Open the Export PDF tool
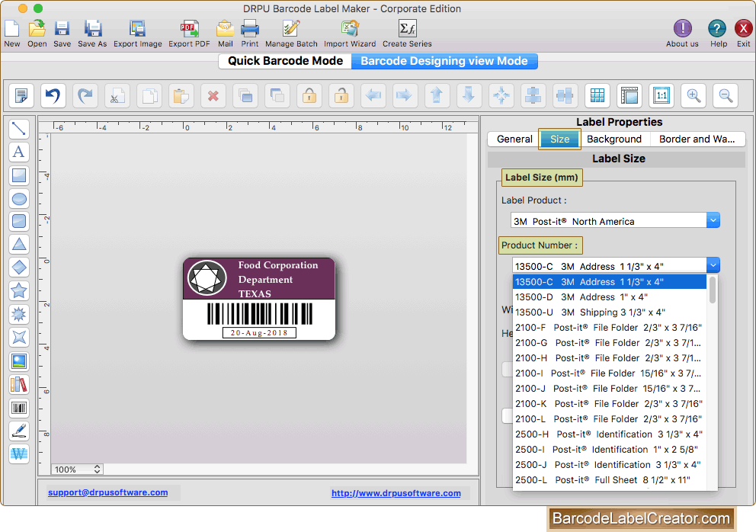The image size is (756, 532). click(x=188, y=30)
